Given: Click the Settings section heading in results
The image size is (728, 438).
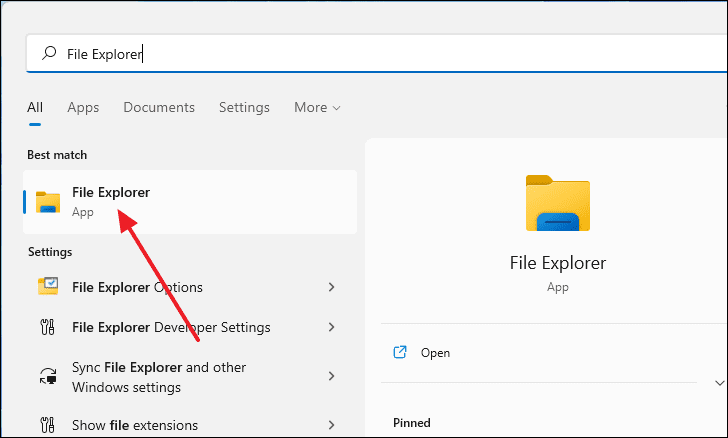Looking at the screenshot, I should click(x=50, y=252).
